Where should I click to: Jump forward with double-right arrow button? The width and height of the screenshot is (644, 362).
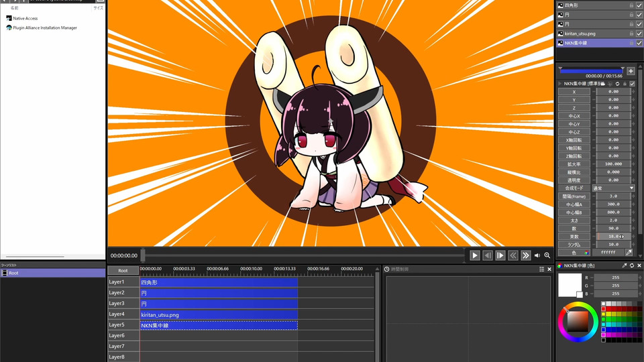pos(526,255)
